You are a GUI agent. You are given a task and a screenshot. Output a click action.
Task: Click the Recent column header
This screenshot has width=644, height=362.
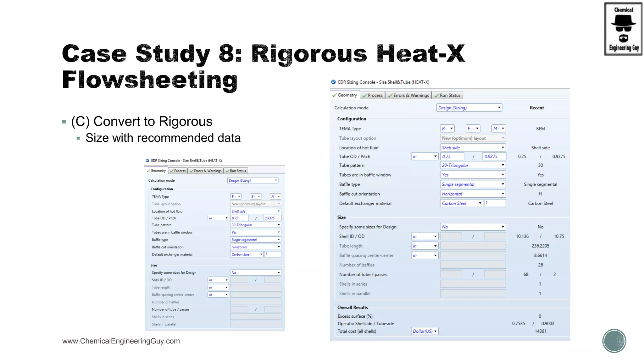537,108
